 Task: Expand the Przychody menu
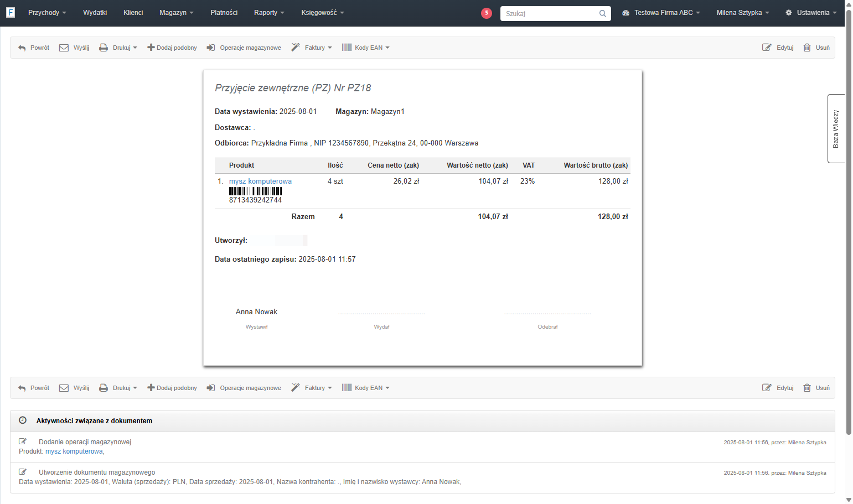[x=47, y=13]
